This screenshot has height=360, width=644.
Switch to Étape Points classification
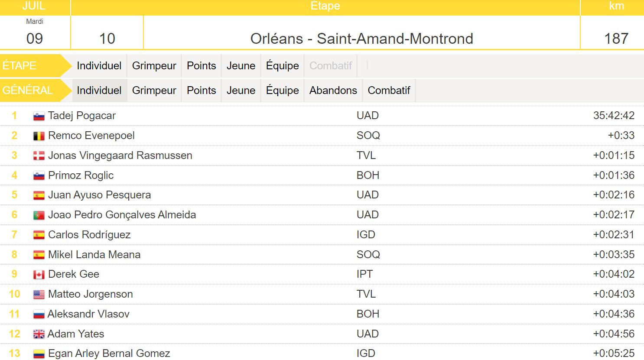pyautogui.click(x=201, y=66)
